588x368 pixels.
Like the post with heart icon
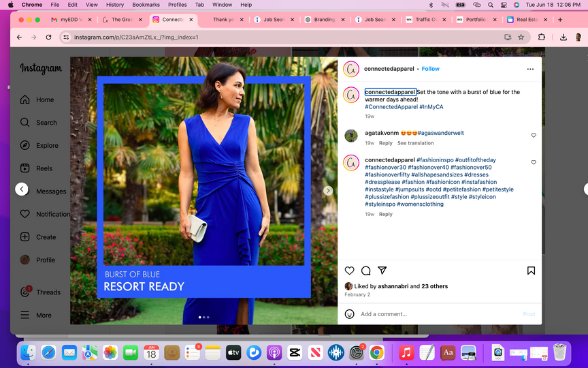(350, 271)
